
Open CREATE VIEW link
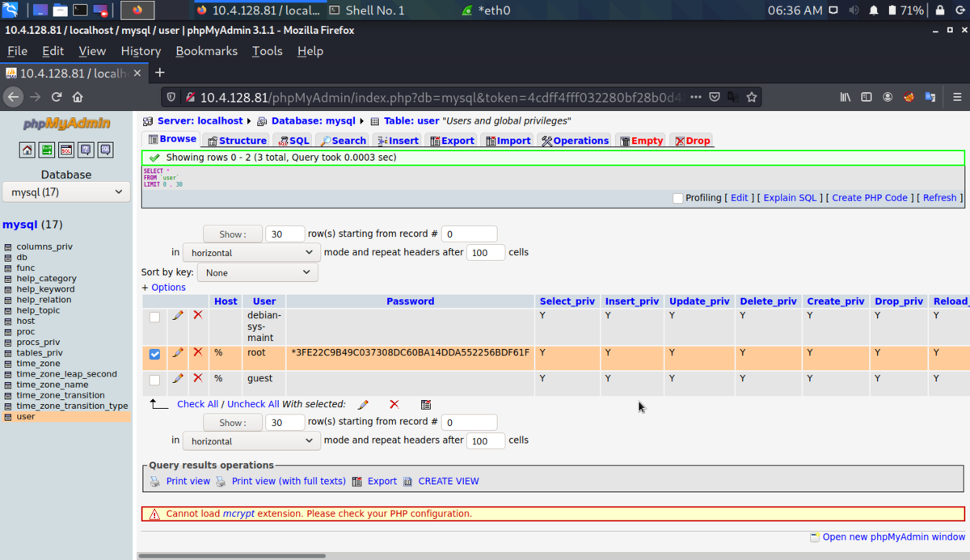tap(449, 481)
